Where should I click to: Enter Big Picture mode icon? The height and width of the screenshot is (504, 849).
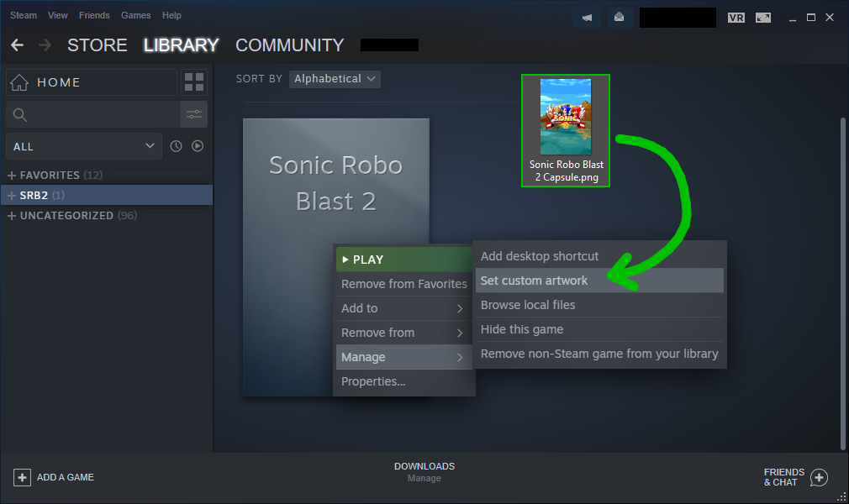point(763,18)
